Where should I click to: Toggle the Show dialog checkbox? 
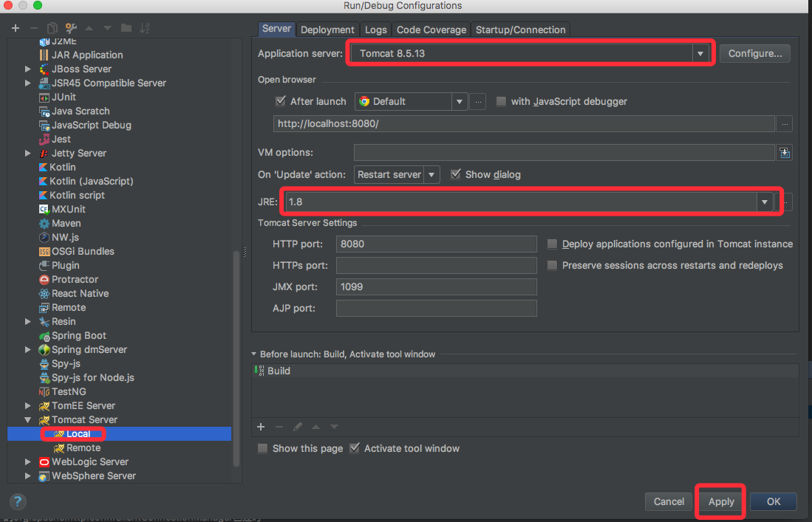tap(456, 174)
